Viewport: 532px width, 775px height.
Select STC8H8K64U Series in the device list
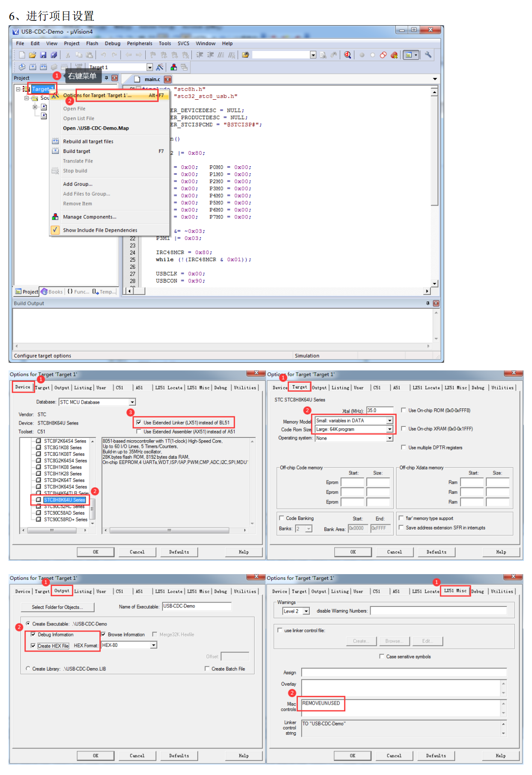(65, 500)
